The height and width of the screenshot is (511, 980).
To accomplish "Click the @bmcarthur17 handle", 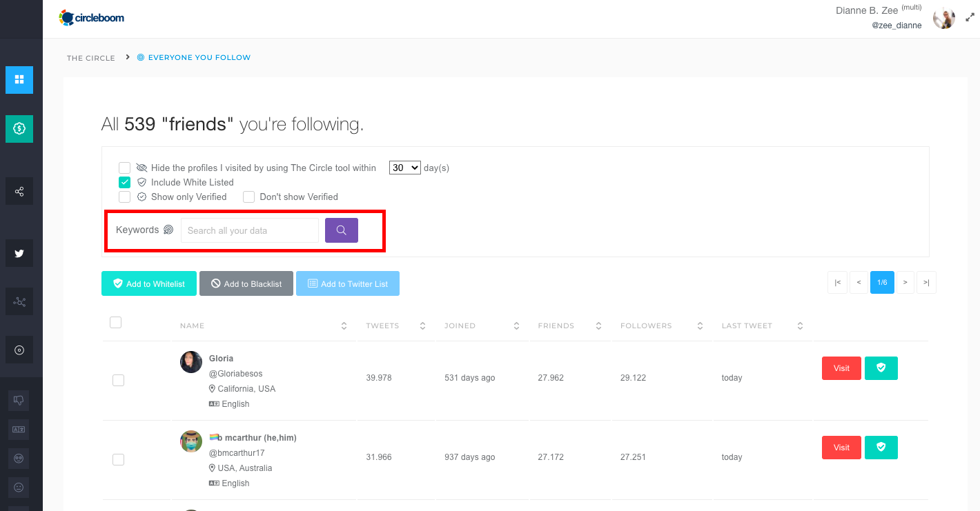I will 237,453.
